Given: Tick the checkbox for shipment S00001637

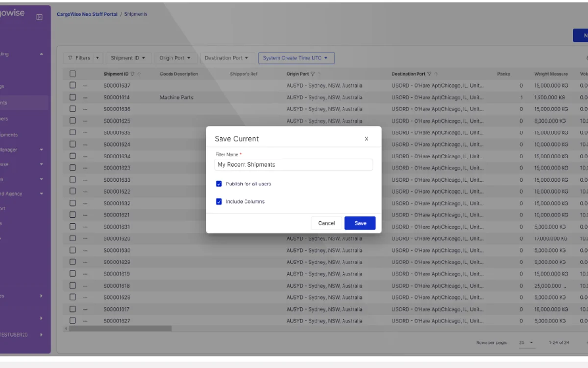Looking at the screenshot, I should 73,85.
